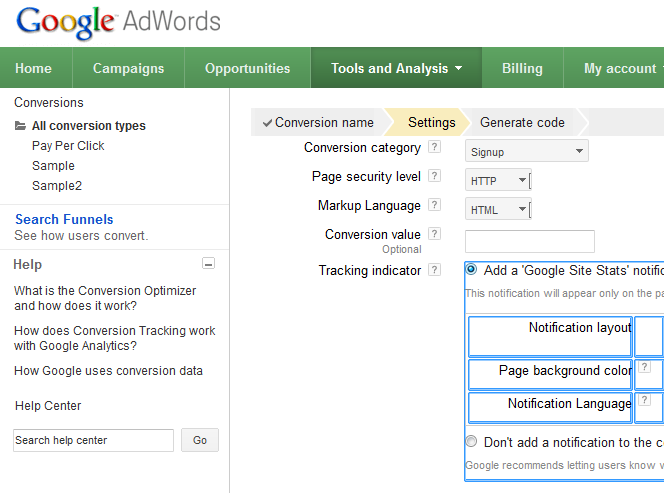Go to the Generate code step
664x493 pixels.
pyautogui.click(x=522, y=122)
